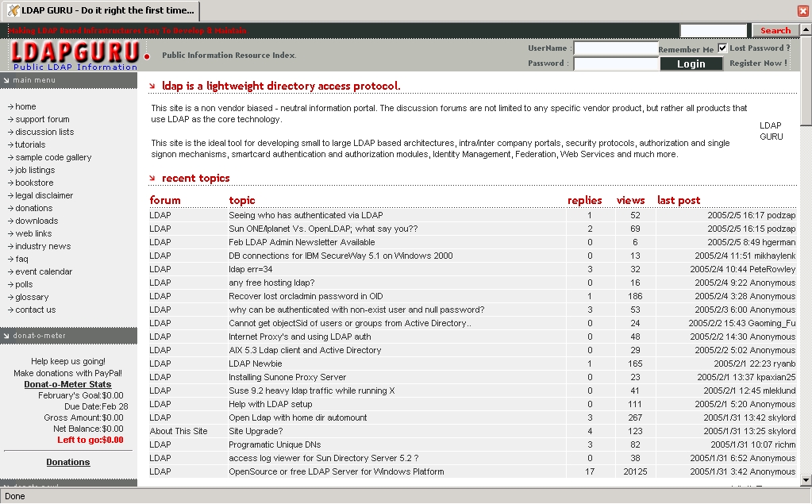812x504 pixels.
Task: Open the home menu link
Action: pos(25,106)
